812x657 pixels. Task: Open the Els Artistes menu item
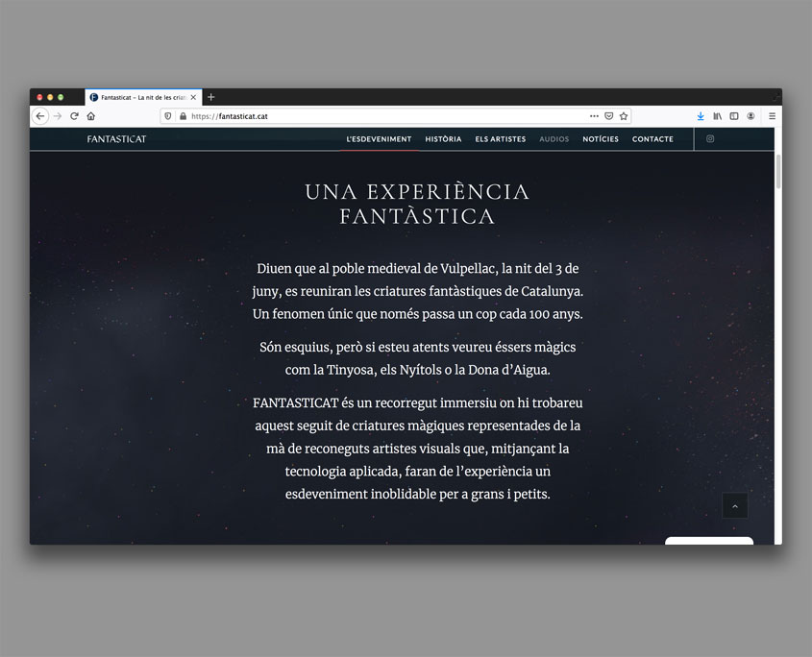(500, 139)
